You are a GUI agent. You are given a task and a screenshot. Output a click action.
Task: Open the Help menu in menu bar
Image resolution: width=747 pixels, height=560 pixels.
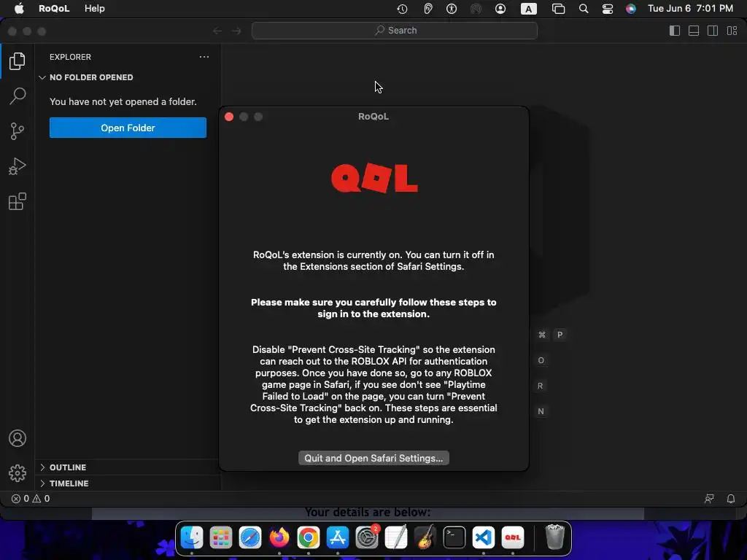pos(94,9)
